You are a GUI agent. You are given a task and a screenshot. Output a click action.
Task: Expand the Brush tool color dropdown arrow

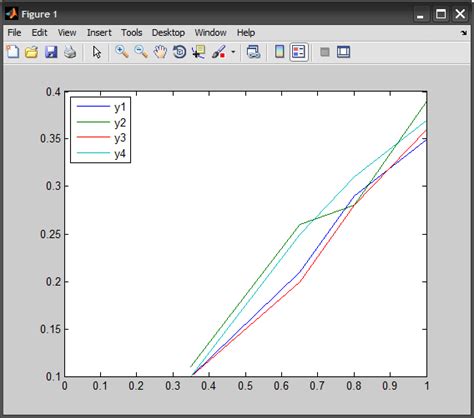pos(233,52)
